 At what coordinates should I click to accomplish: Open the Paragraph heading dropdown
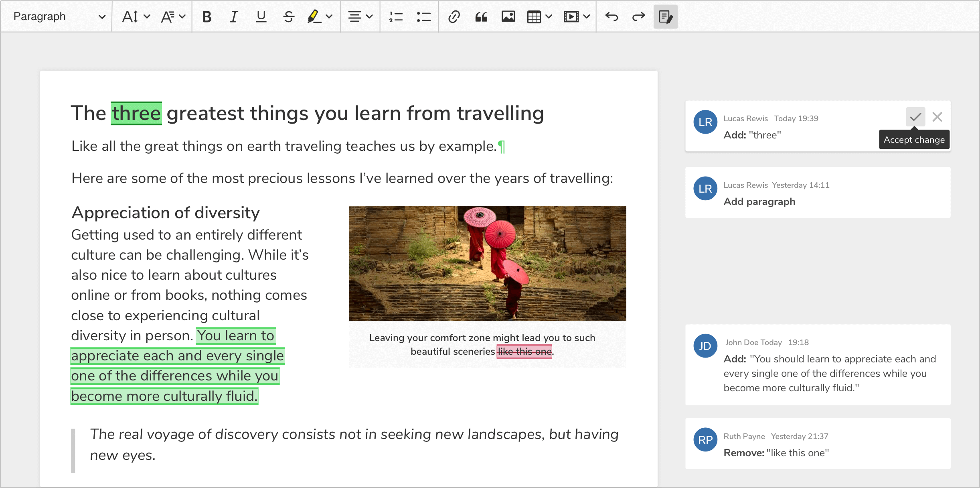[x=59, y=16]
